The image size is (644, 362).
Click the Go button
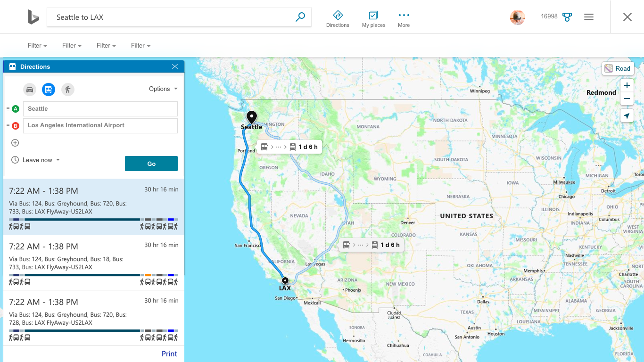click(151, 164)
